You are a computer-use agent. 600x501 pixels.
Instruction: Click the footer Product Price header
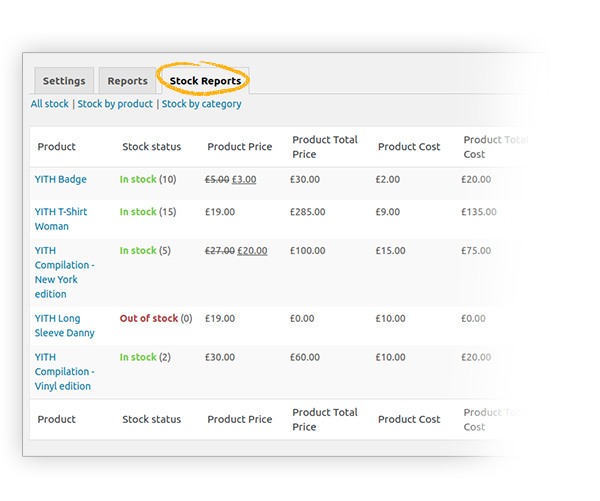click(240, 419)
